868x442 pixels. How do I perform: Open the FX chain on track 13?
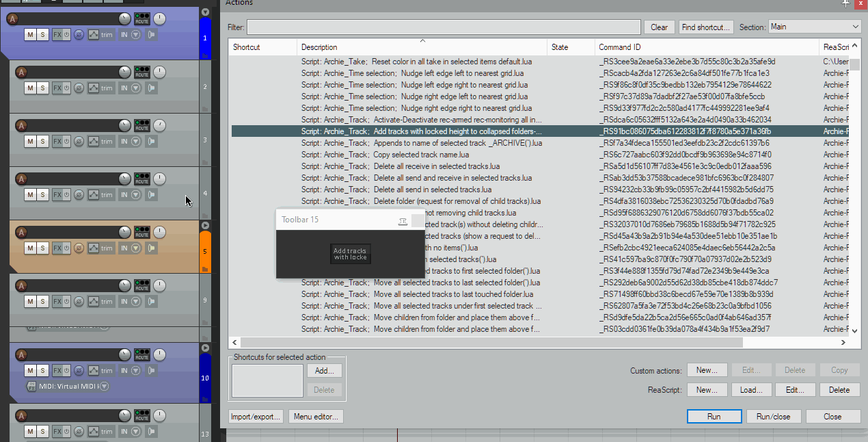pos(58,431)
